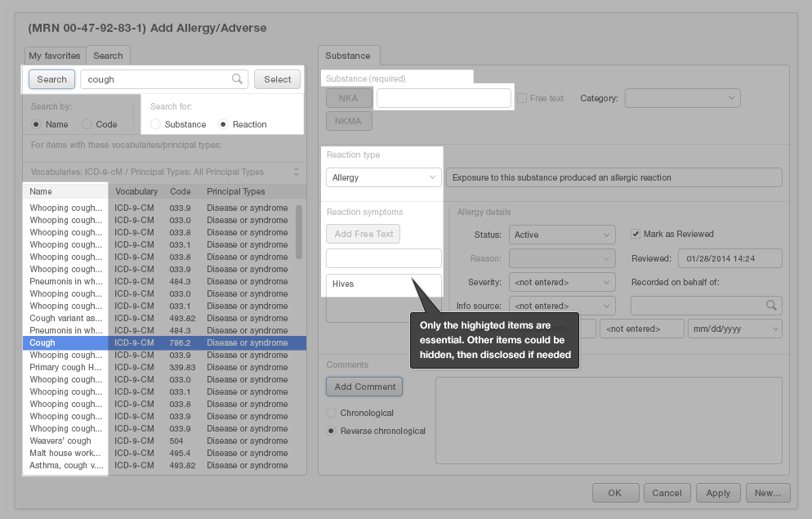Enable the Free text checkbox

click(521, 98)
